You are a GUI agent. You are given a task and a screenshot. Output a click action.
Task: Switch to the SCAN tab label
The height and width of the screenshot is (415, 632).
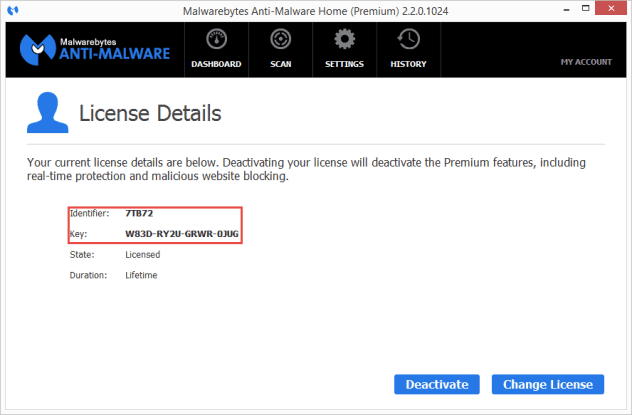[x=281, y=64]
